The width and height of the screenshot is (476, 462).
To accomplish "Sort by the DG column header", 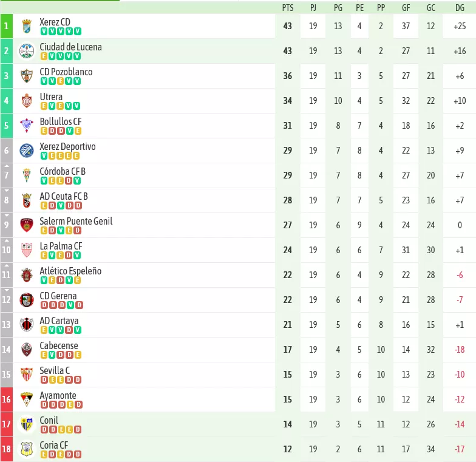I will click(x=460, y=8).
